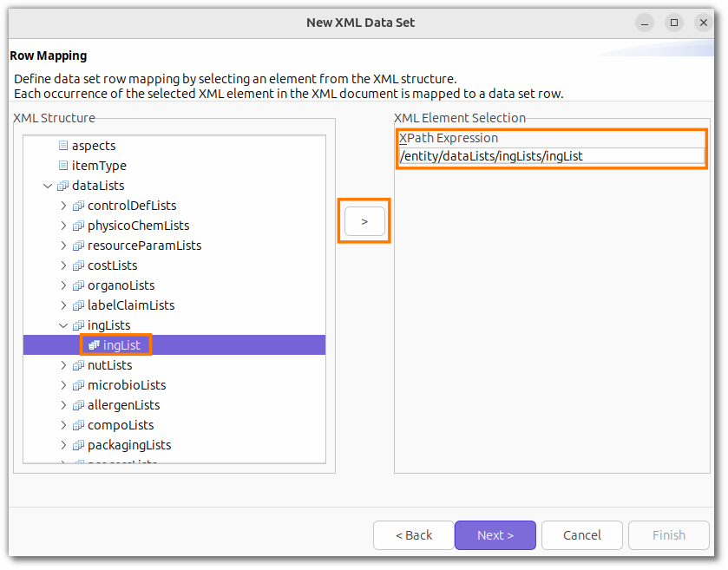Select the compoLists label

[121, 425]
